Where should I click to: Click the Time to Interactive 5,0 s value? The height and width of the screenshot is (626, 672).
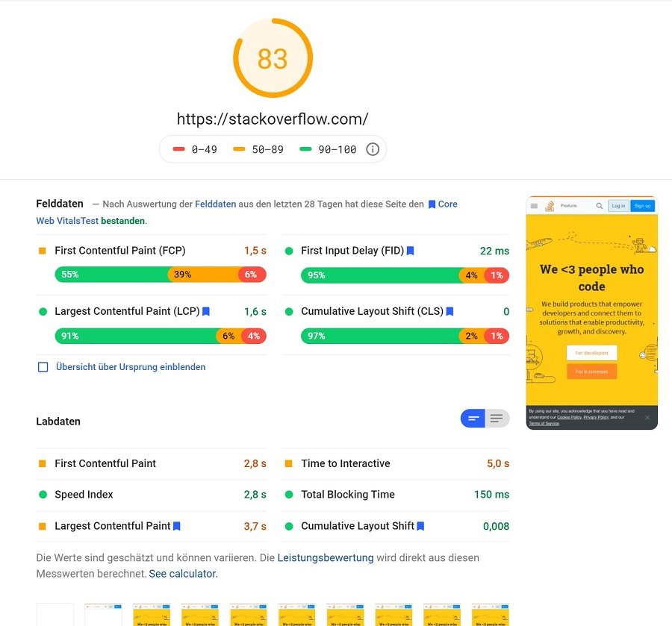498,464
